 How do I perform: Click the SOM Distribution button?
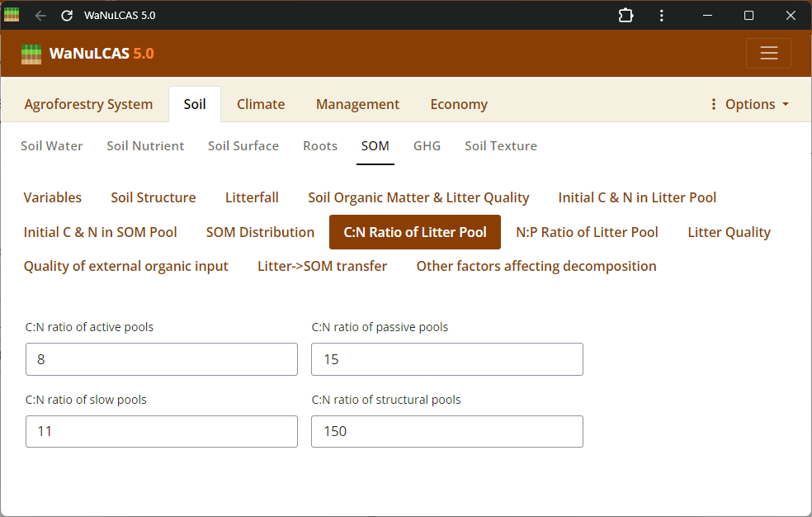pos(260,232)
